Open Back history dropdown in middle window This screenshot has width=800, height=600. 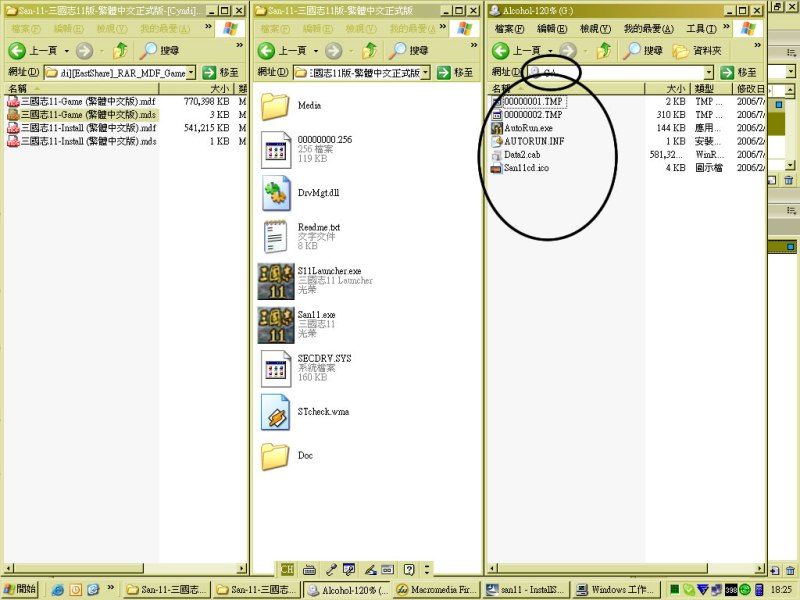(x=315, y=51)
